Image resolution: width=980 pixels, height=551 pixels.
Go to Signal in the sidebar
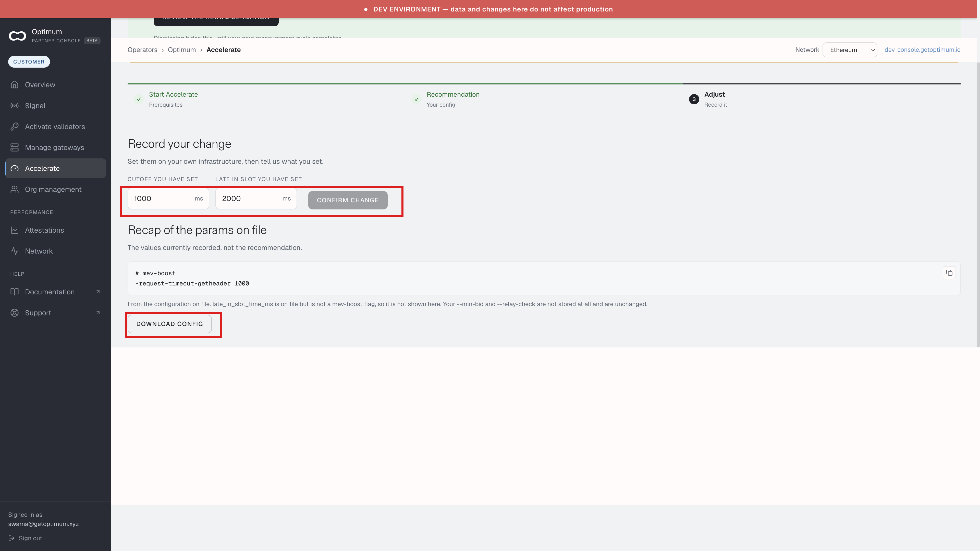point(56,105)
